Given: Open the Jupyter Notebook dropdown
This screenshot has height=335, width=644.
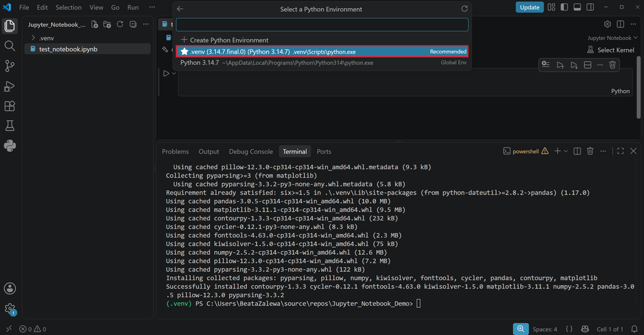Looking at the screenshot, I should pyautogui.click(x=613, y=38).
